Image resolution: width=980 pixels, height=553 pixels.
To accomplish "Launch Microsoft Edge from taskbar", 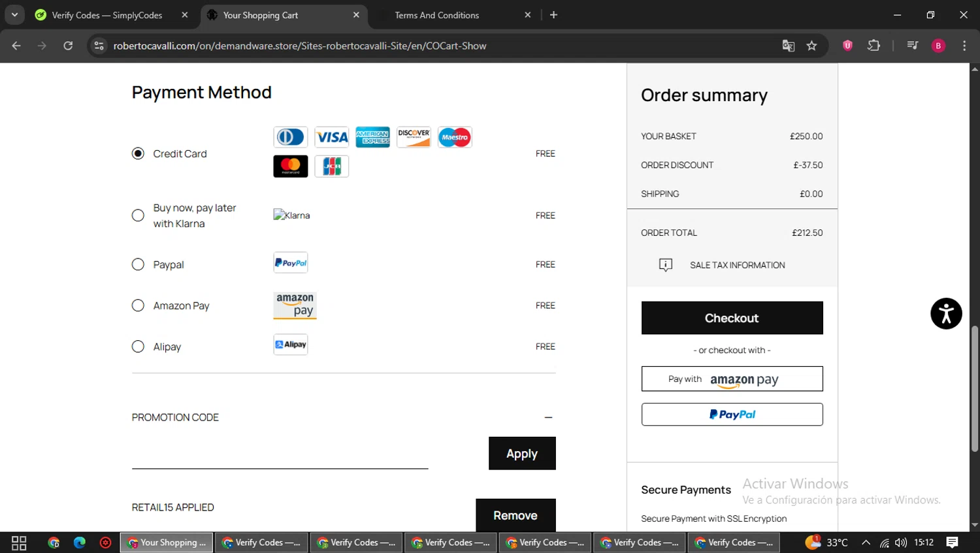I will (x=80, y=543).
